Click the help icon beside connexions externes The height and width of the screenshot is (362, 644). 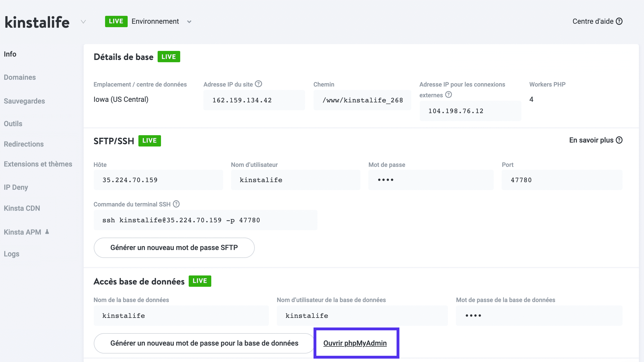(x=449, y=95)
